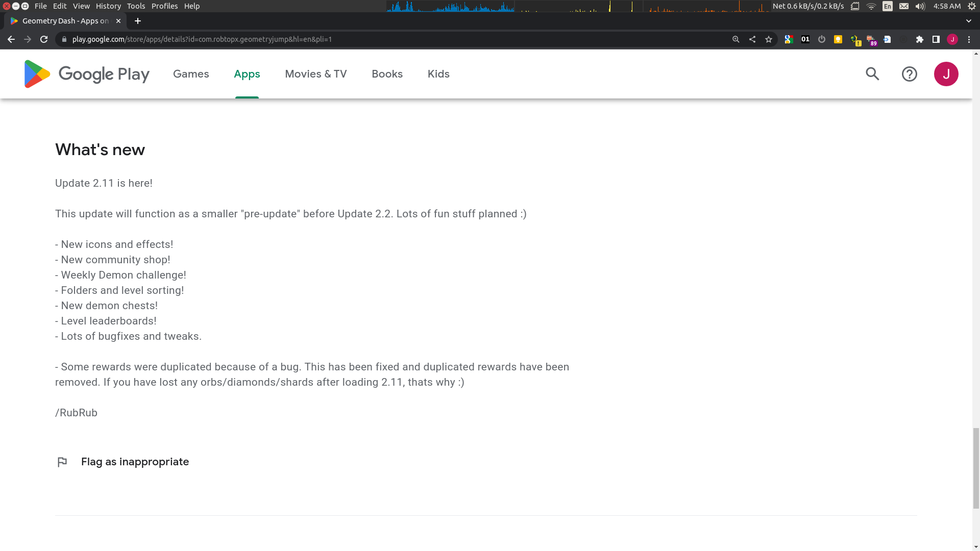Click the 4:58 AM clock
Screen dimensions: 980x551
[x=947, y=6]
